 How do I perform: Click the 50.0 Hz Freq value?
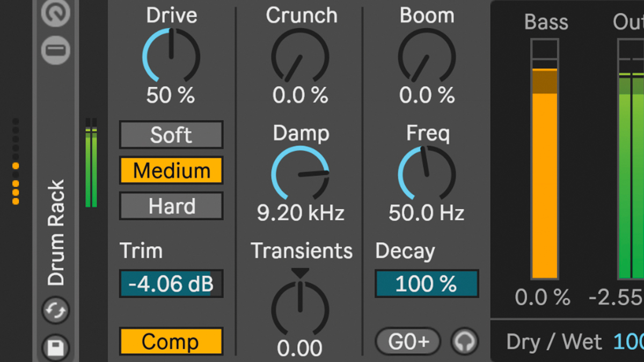tap(427, 213)
